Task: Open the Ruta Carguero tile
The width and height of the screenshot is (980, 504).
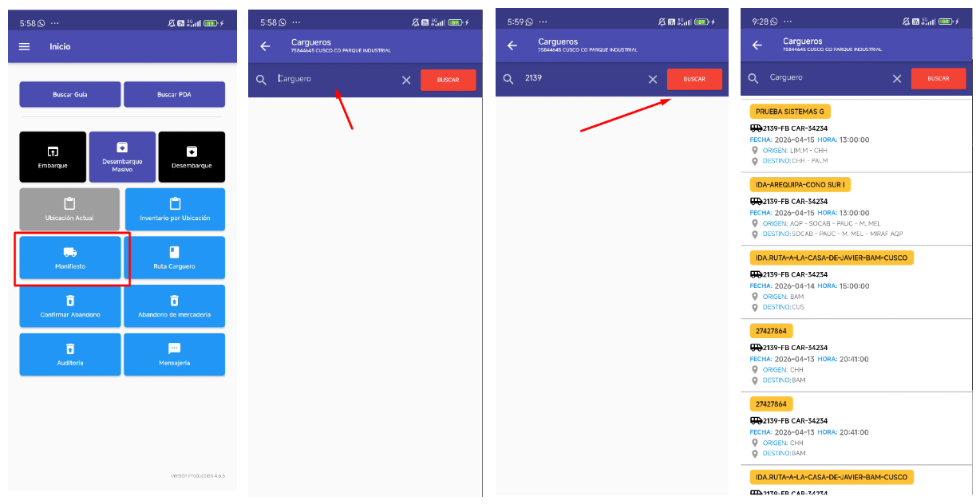Action: point(174,258)
